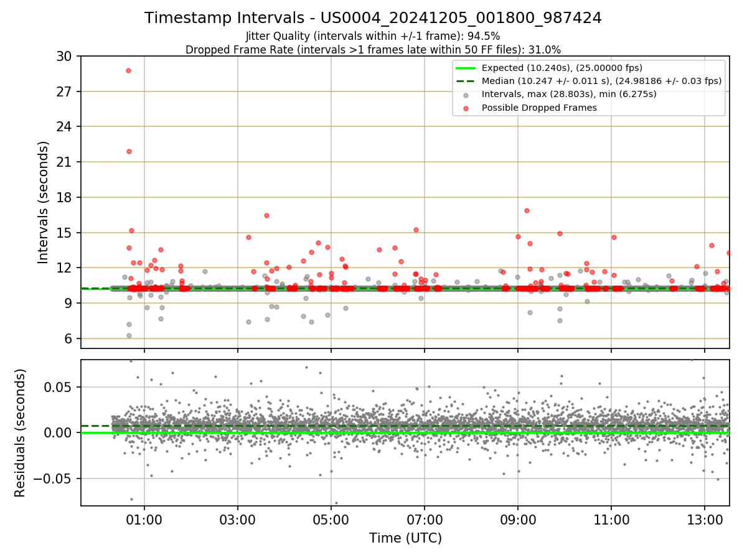
Task: Click the 09:00 x-axis tick label
Action: point(518,520)
